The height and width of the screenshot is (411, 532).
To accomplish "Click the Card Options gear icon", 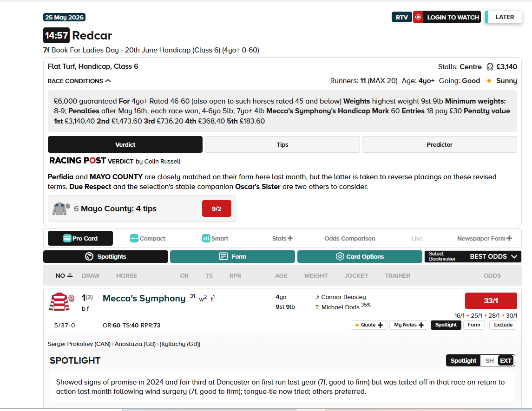I will click(340, 256).
